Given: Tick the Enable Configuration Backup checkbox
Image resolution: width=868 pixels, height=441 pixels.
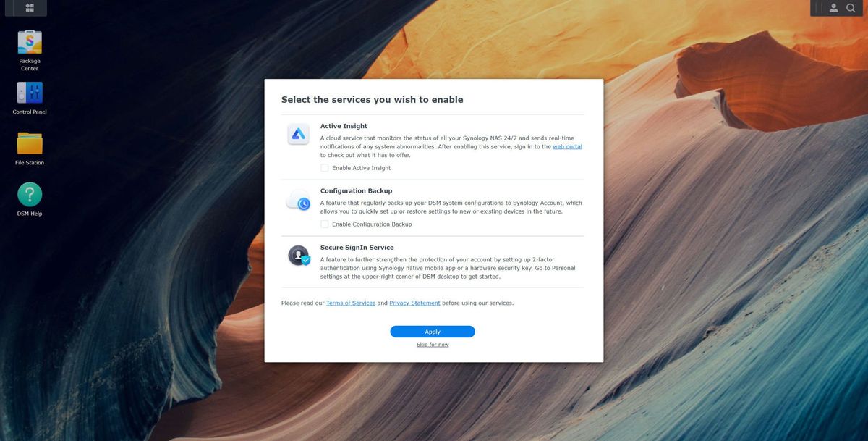Looking at the screenshot, I should (325, 224).
